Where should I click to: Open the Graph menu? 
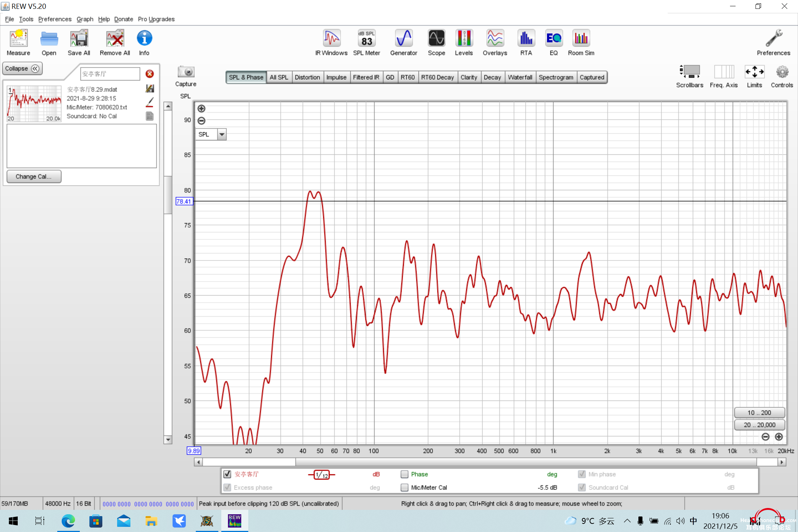(85, 19)
